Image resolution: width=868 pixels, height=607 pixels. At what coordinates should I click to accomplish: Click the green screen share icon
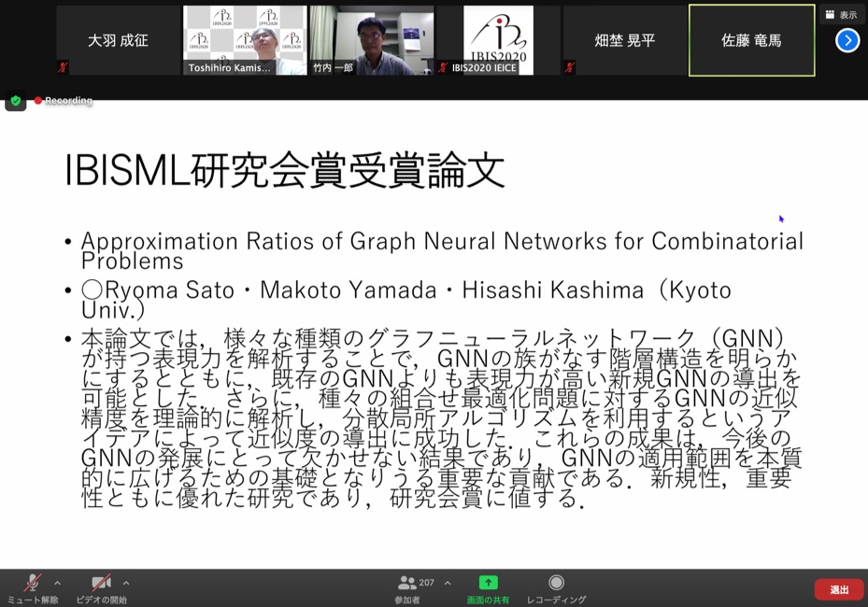click(488, 583)
